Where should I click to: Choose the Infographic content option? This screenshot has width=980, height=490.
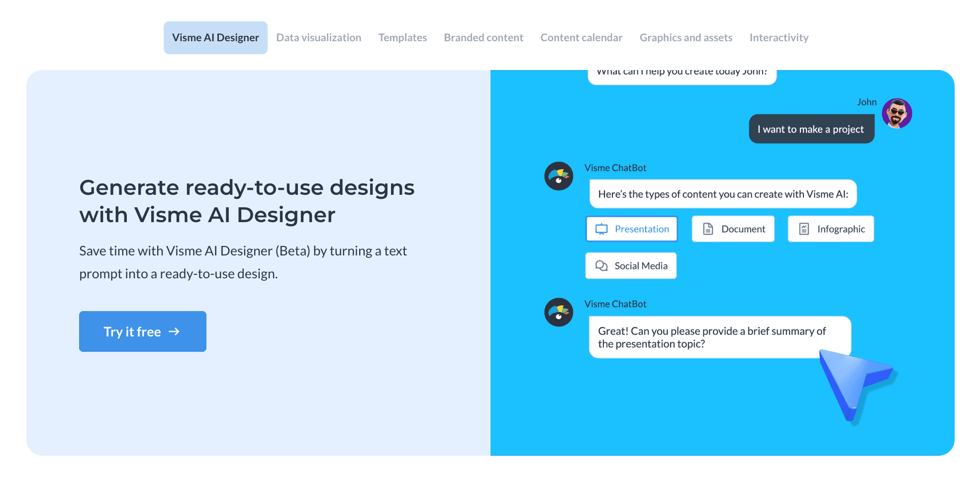(831, 229)
